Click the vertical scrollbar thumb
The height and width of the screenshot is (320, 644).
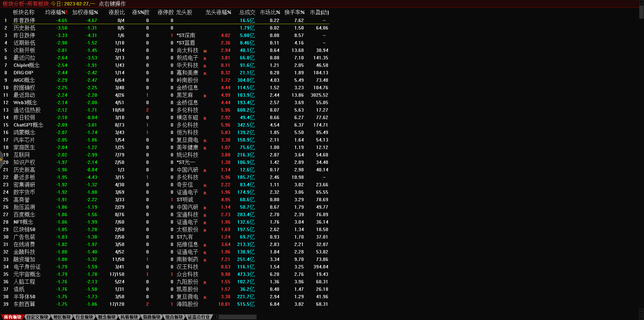(641, 12)
